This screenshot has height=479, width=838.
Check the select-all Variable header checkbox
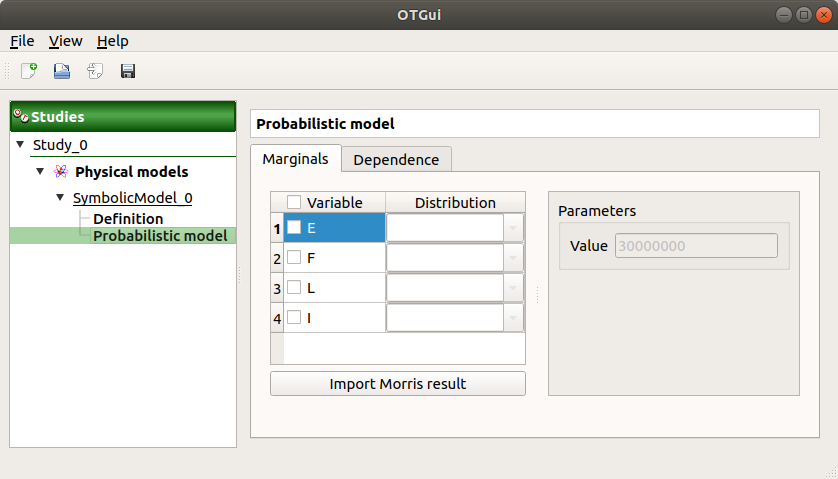pyautogui.click(x=294, y=202)
